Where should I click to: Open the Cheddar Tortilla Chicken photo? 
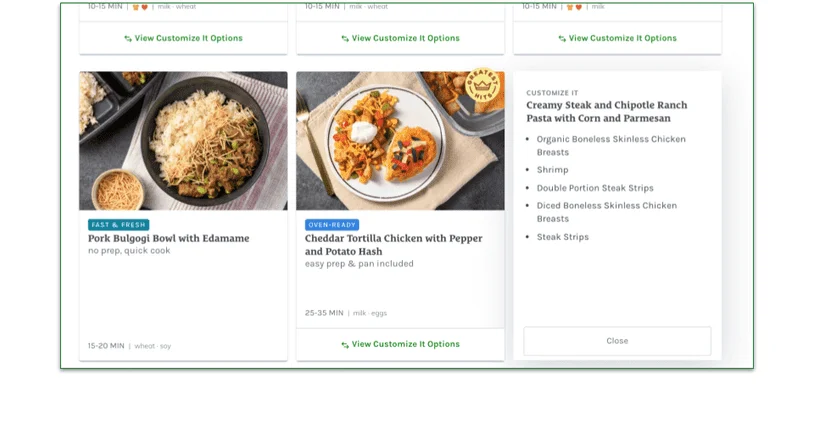click(400, 141)
